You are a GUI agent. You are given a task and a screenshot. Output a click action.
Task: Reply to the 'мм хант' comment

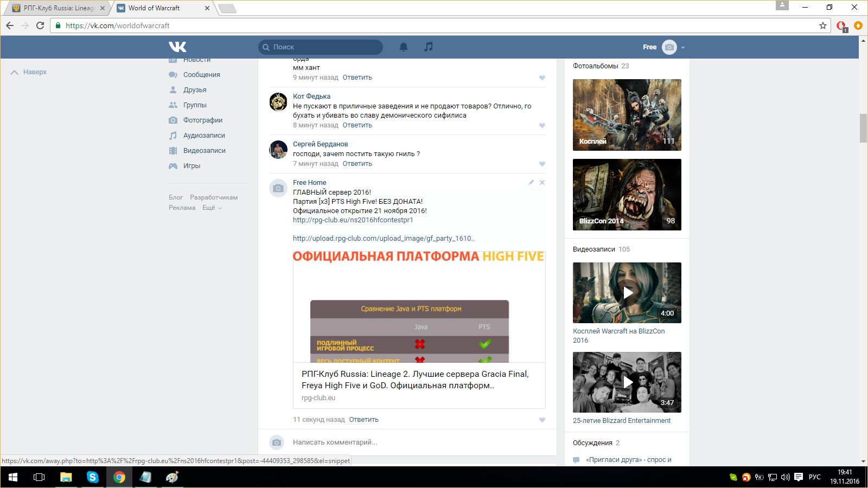tap(357, 78)
